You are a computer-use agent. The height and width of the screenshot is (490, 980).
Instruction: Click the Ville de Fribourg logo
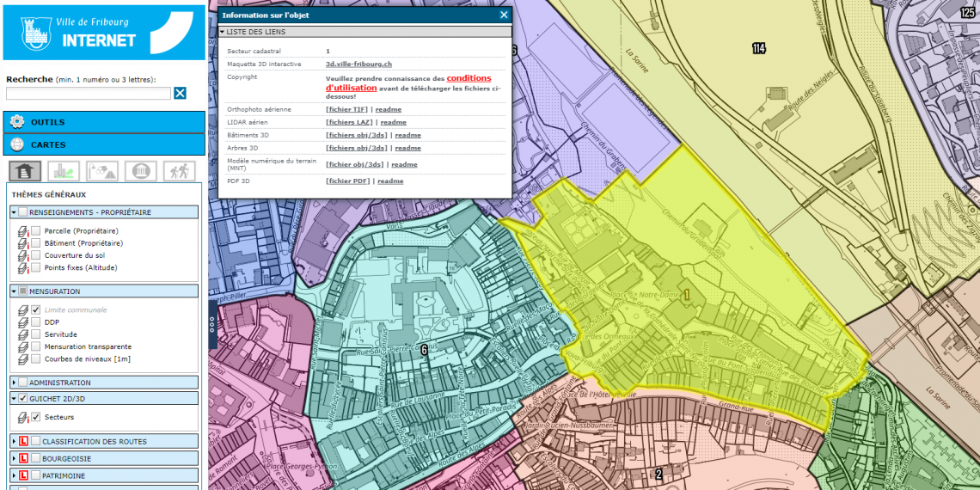(103, 31)
